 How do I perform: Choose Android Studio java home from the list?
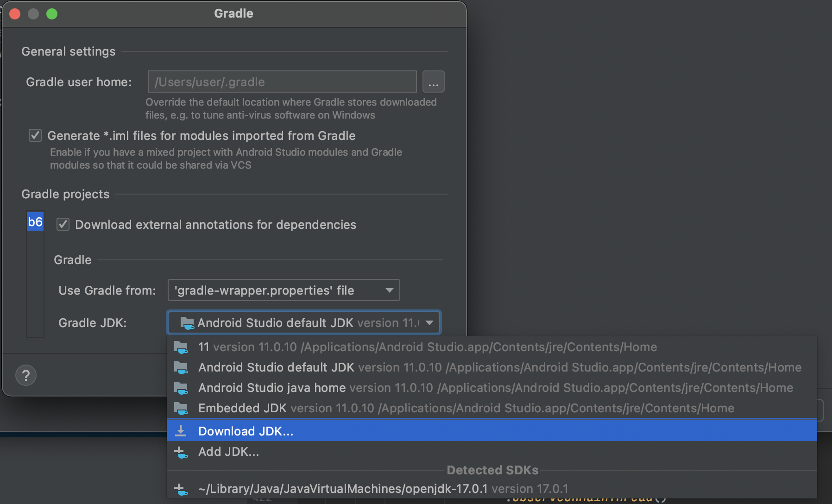tap(492, 388)
